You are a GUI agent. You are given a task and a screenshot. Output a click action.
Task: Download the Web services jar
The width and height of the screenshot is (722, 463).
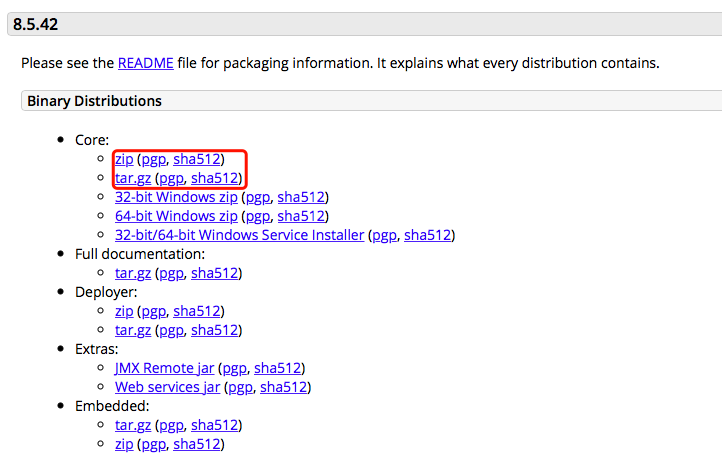(x=167, y=387)
